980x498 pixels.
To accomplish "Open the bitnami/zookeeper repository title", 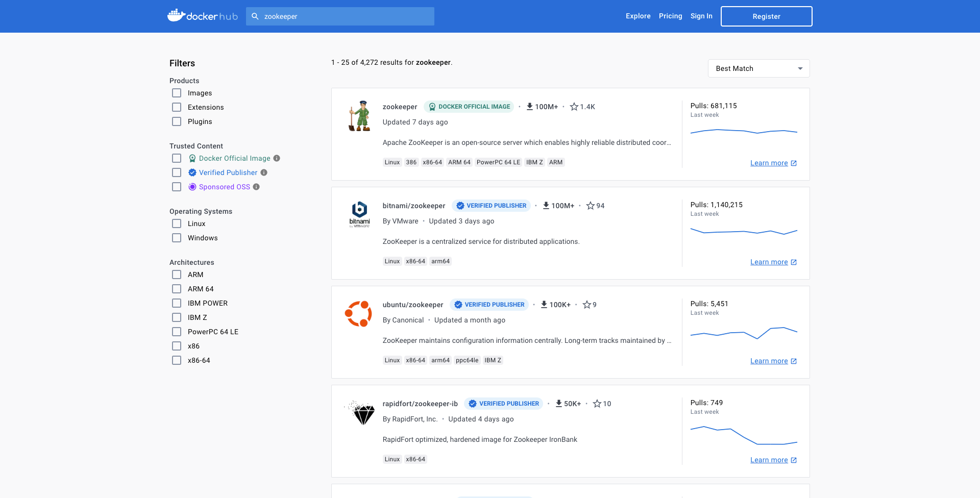I will pos(414,206).
